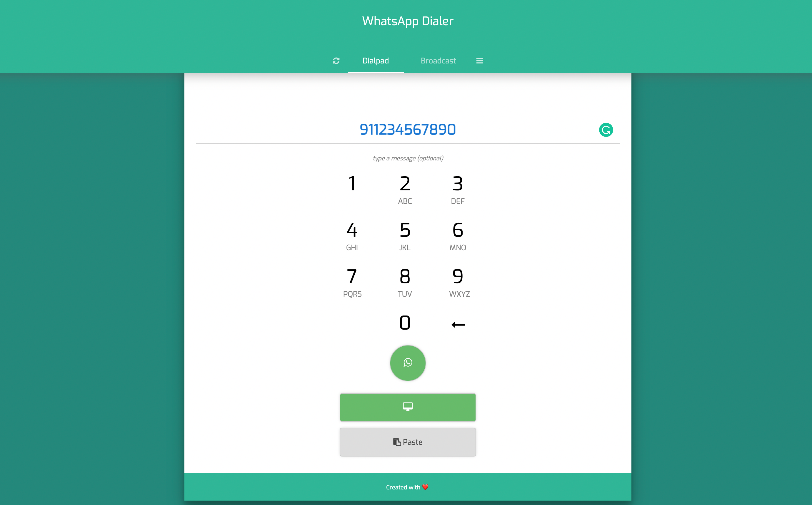Click the refresh/sync icon in header
This screenshot has height=505, width=812.
(336, 61)
